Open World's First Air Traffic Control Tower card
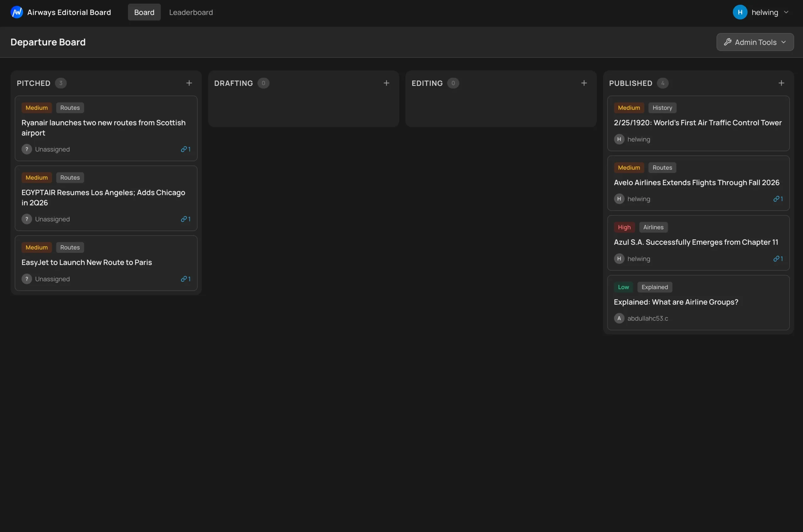The height and width of the screenshot is (532, 803). coord(698,124)
